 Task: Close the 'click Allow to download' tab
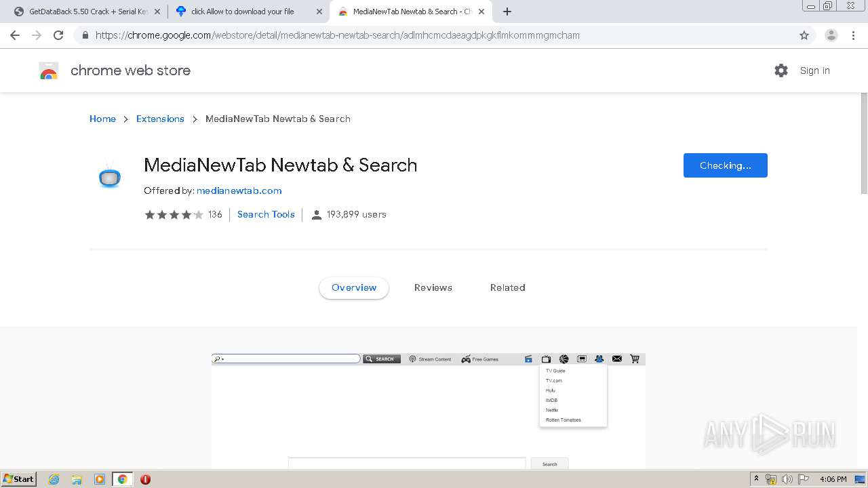coord(319,12)
